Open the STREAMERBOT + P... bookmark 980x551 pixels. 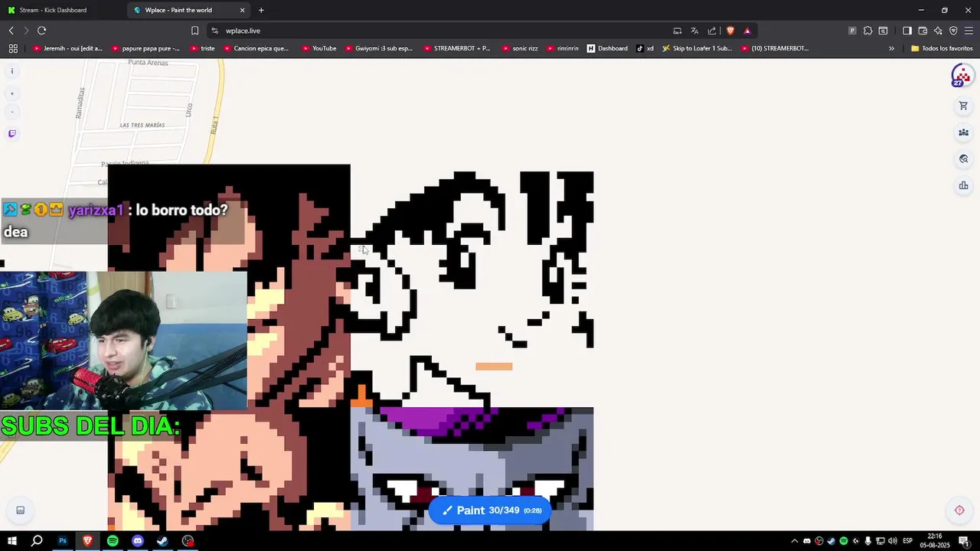457,48
